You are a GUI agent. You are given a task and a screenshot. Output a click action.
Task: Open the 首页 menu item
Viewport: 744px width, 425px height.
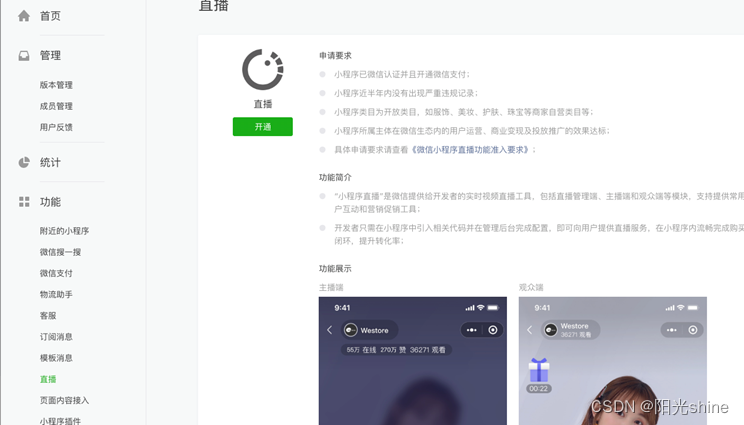(50, 16)
